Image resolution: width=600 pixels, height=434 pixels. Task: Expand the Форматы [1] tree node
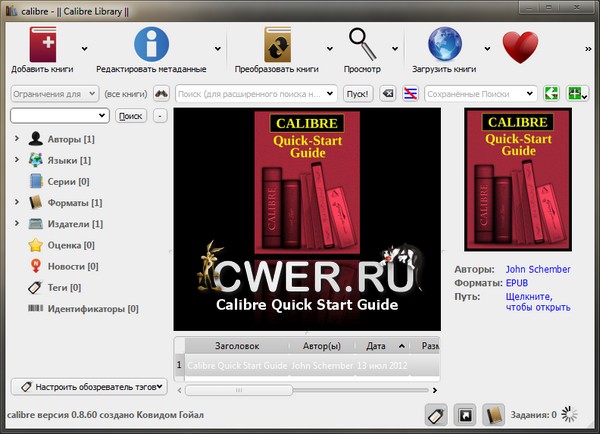[16, 202]
